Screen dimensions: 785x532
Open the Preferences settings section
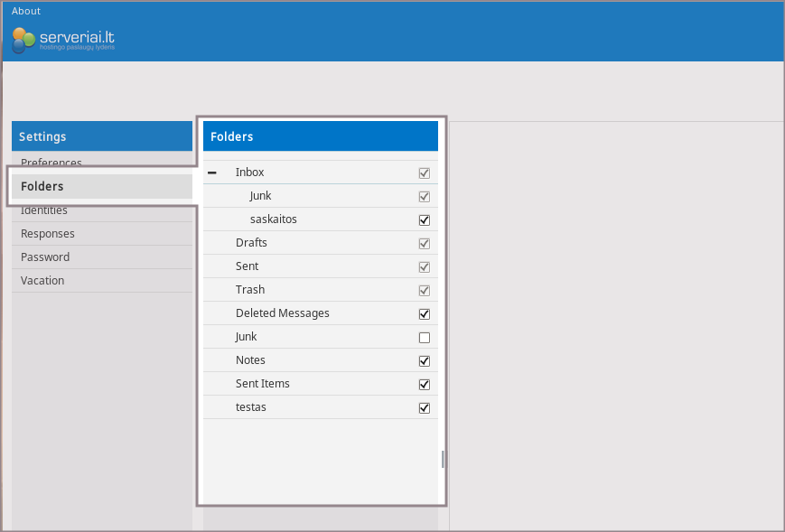tap(51, 163)
